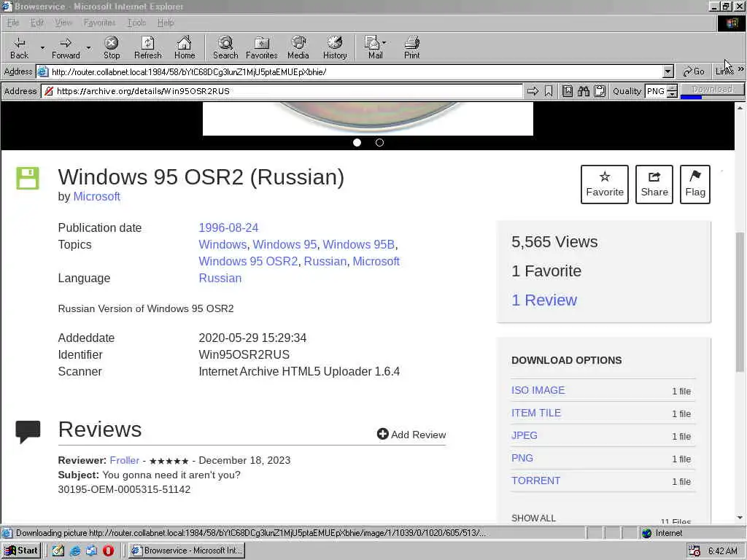
Task: Open the TORRENT download link
Action: tap(536, 481)
